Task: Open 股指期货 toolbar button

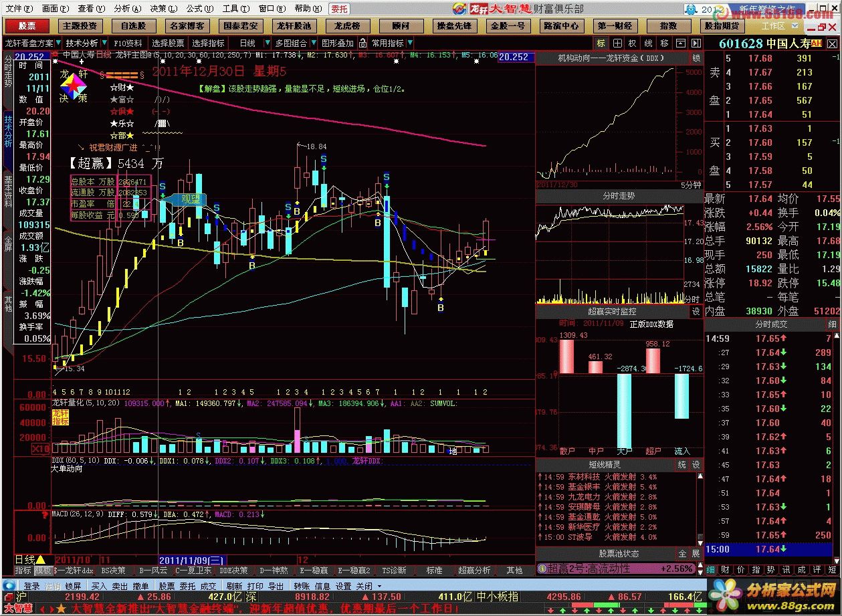Action: click(x=722, y=26)
